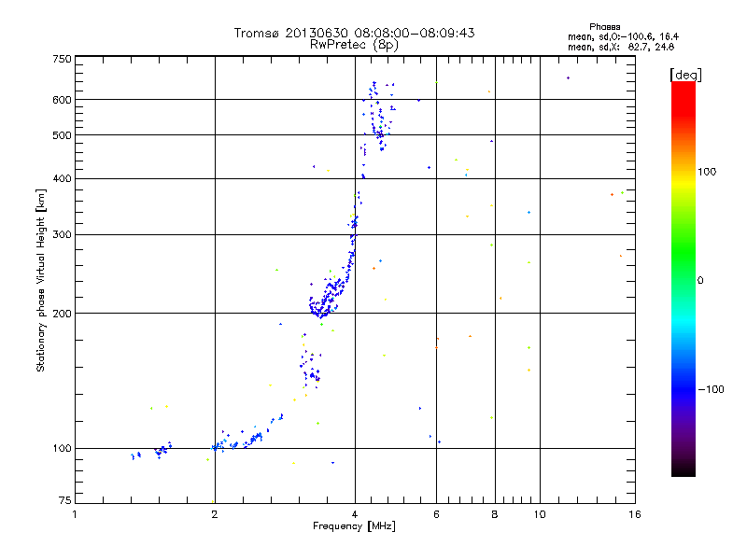Click the subtitle 'RwPretec (8p)'
Viewport: 747px width, 560px height.
click(354, 45)
